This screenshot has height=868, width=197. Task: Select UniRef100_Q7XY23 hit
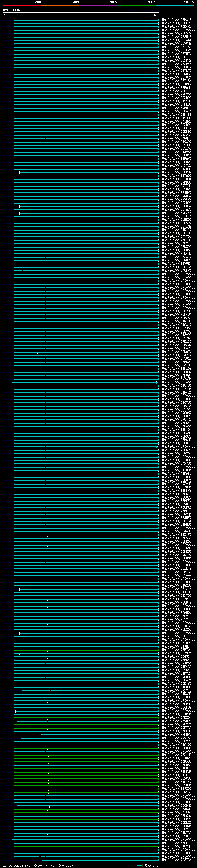pos(177,165)
